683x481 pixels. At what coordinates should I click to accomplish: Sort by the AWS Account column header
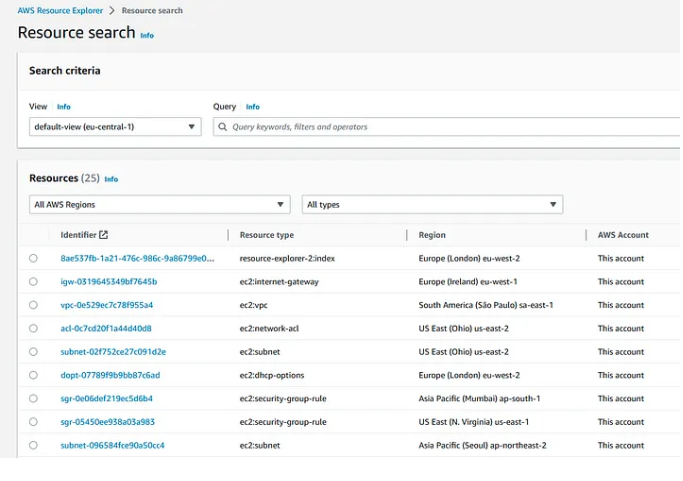(x=623, y=235)
